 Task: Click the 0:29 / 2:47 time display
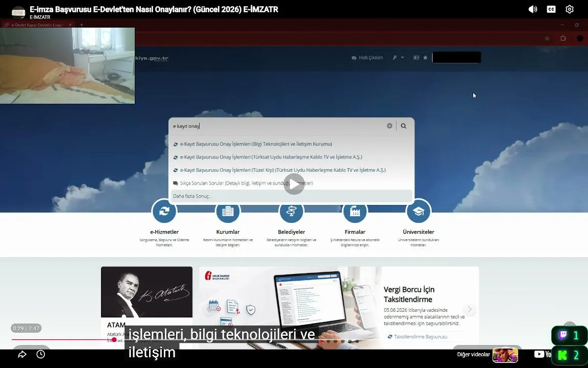point(26,328)
